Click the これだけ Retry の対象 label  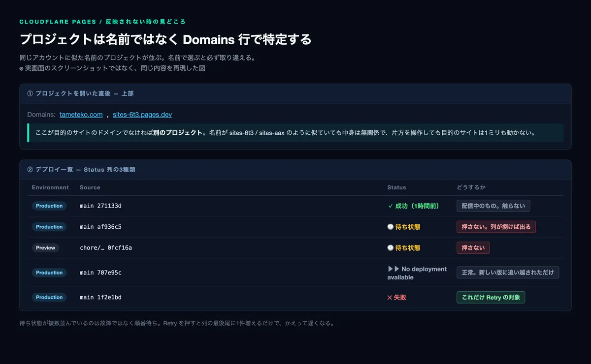pyautogui.click(x=491, y=297)
